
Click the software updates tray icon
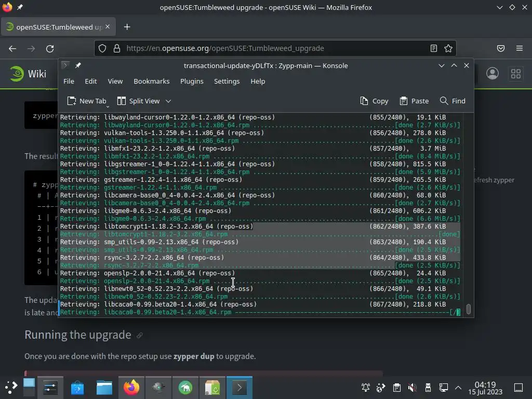[x=381, y=388]
